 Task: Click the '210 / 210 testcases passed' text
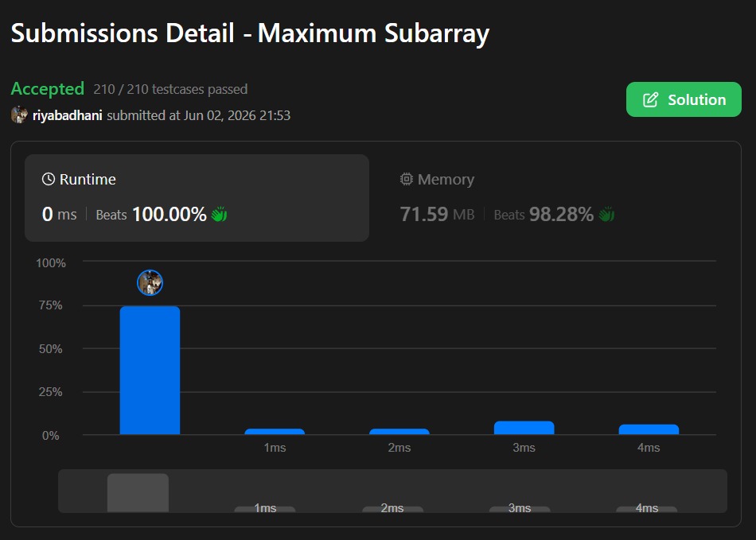click(170, 89)
